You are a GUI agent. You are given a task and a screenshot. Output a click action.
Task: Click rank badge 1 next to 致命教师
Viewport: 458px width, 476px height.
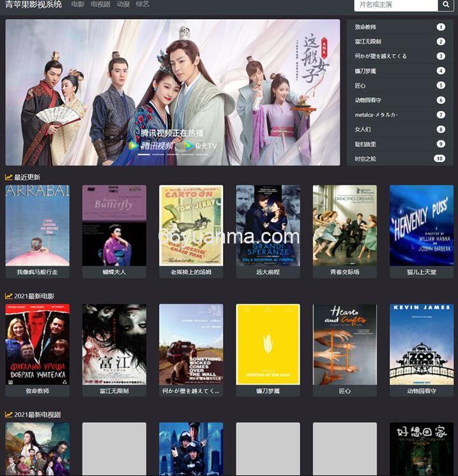tap(441, 27)
